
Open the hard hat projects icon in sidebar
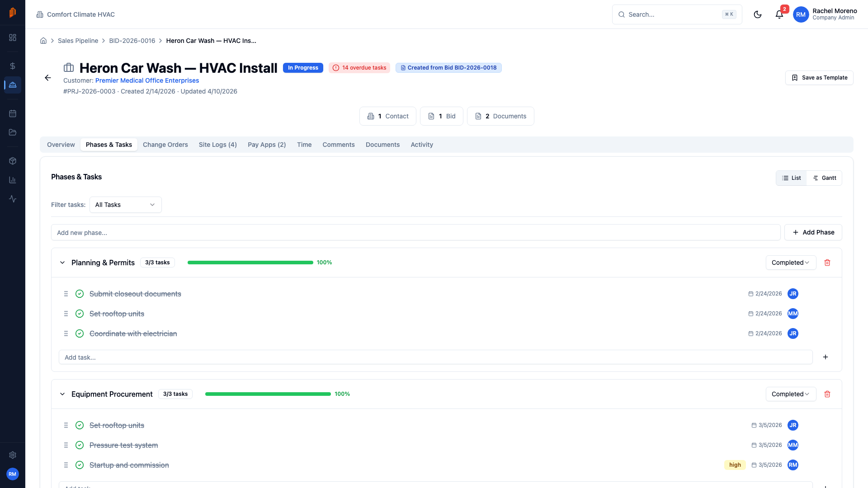pyautogui.click(x=13, y=85)
